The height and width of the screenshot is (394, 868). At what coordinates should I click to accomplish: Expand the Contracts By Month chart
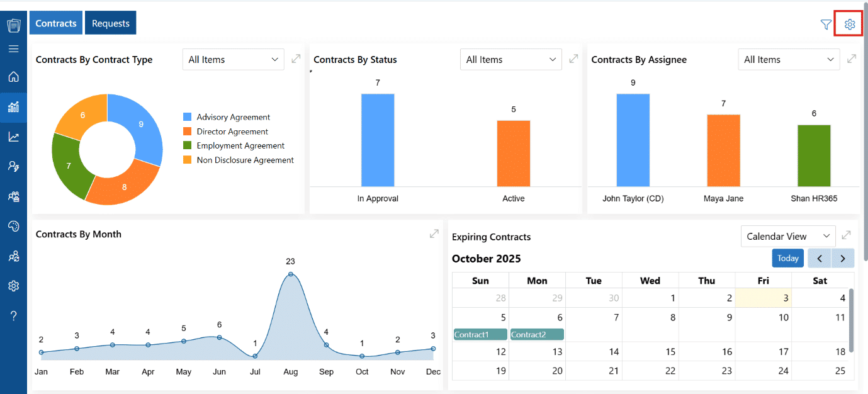[x=434, y=234]
